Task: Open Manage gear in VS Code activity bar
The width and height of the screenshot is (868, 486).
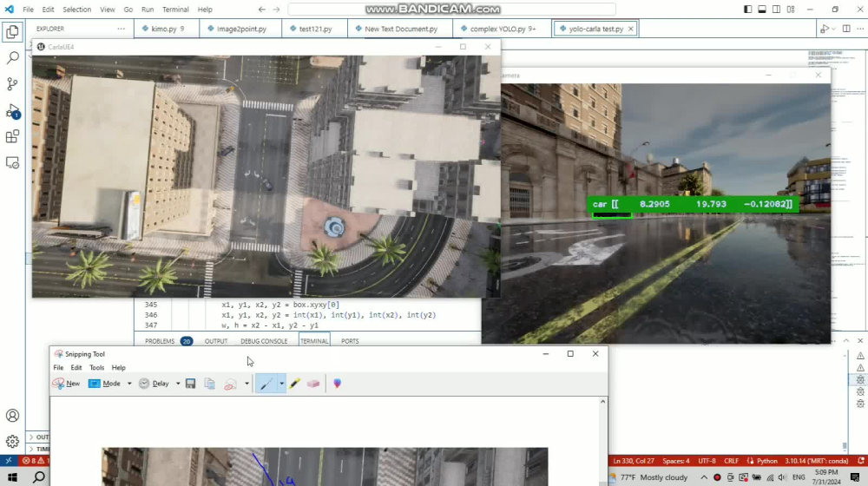Action: pyautogui.click(x=12, y=441)
